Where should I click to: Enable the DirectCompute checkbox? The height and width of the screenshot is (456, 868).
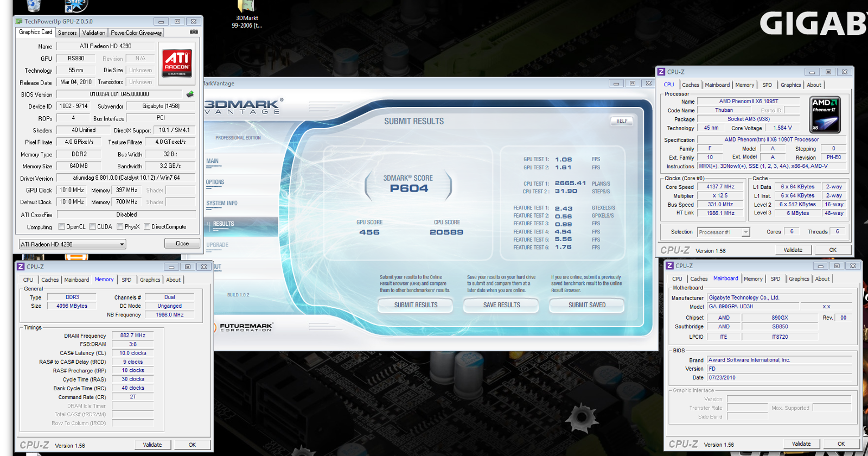click(147, 227)
